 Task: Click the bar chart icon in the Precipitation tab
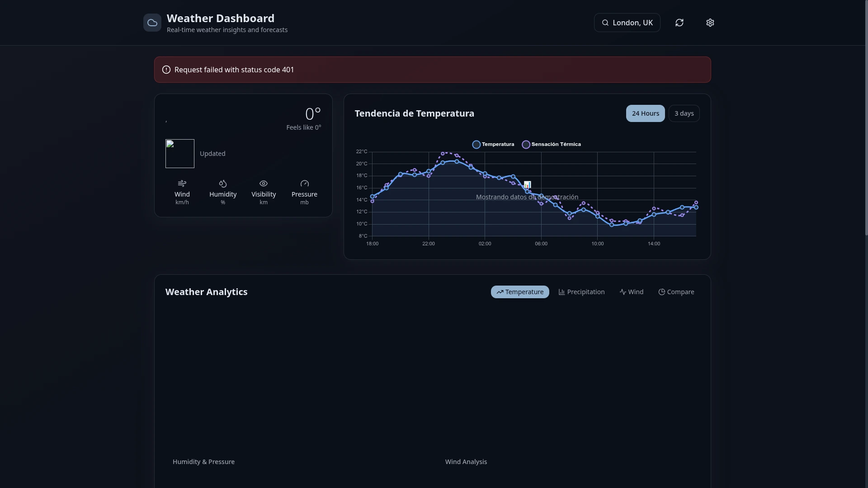coord(562,292)
